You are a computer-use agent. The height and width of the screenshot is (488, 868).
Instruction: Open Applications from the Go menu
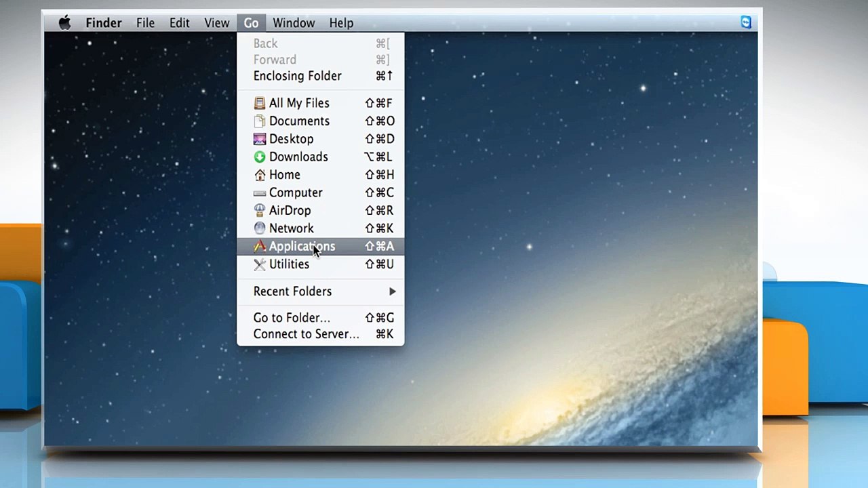coord(321,247)
